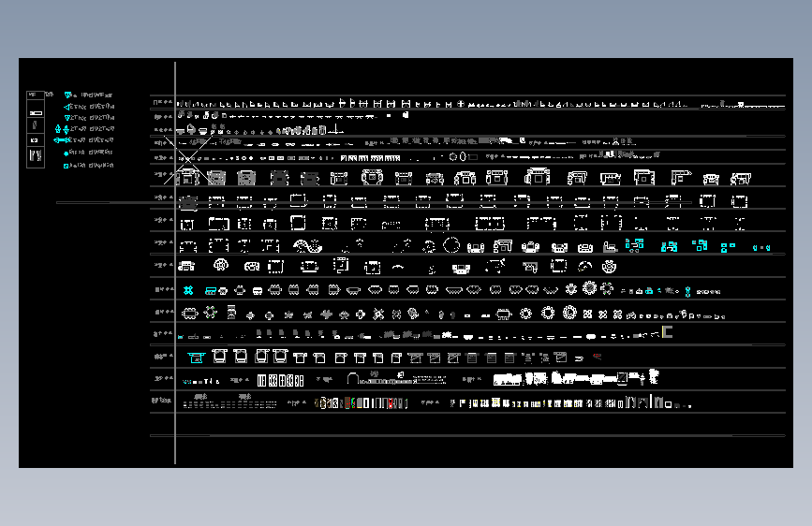This screenshot has width=812, height=526.
Task: Select the first cyan furniture group in the sofa row
Action: coord(634,245)
